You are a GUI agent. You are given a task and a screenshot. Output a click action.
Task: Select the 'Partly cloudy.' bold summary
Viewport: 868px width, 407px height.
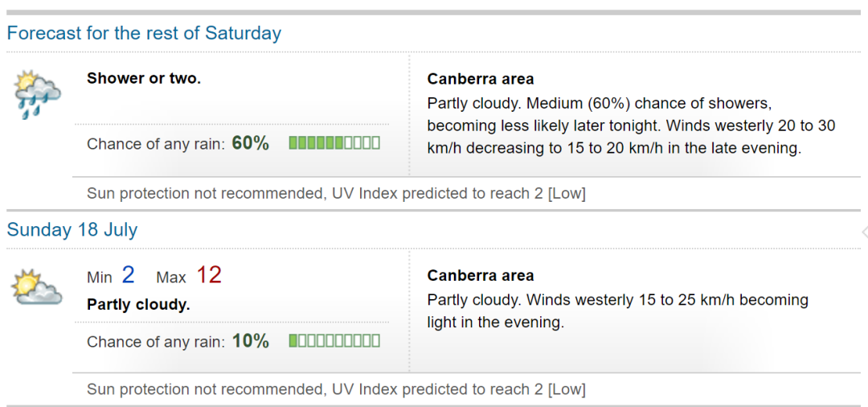(138, 305)
